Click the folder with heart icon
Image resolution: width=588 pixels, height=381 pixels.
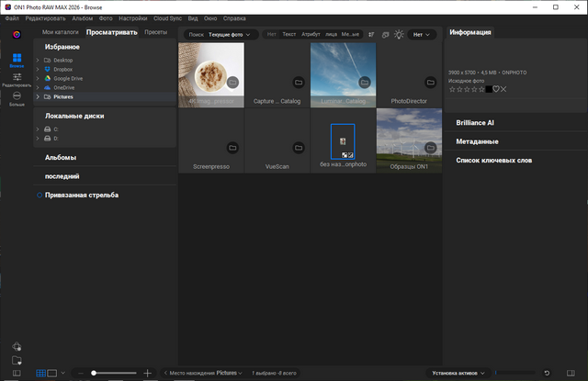[17, 360]
